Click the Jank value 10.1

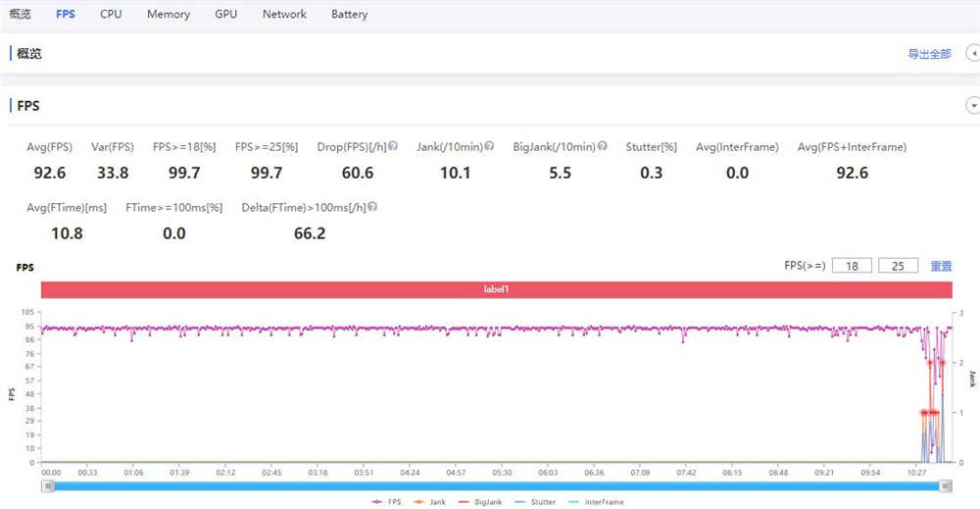[455, 174]
